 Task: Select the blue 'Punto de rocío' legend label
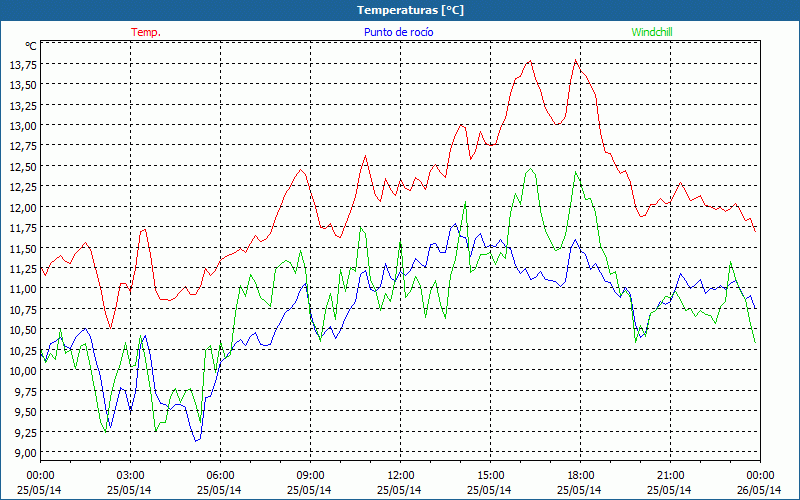click(398, 32)
